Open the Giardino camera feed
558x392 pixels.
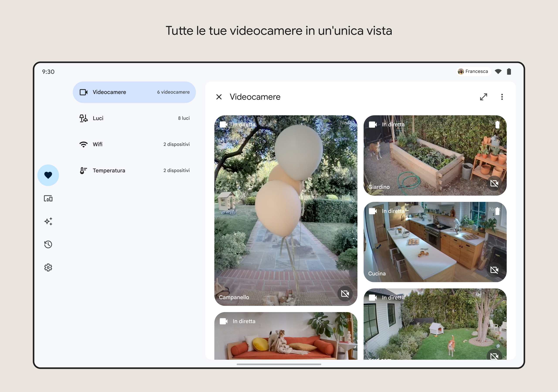tap(435, 155)
